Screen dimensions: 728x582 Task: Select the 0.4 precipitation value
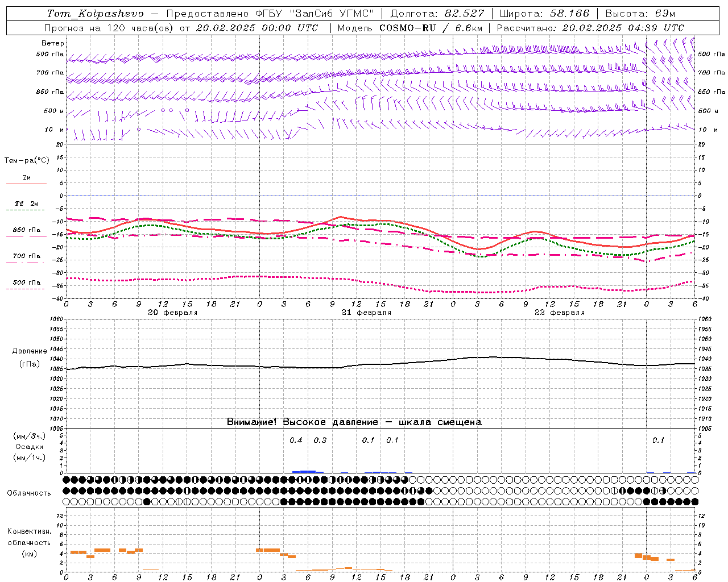coord(296,440)
